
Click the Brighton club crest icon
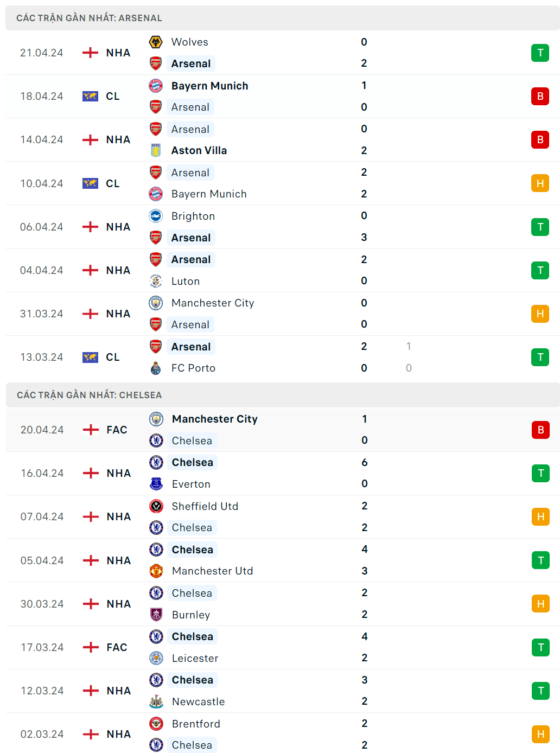click(156, 216)
